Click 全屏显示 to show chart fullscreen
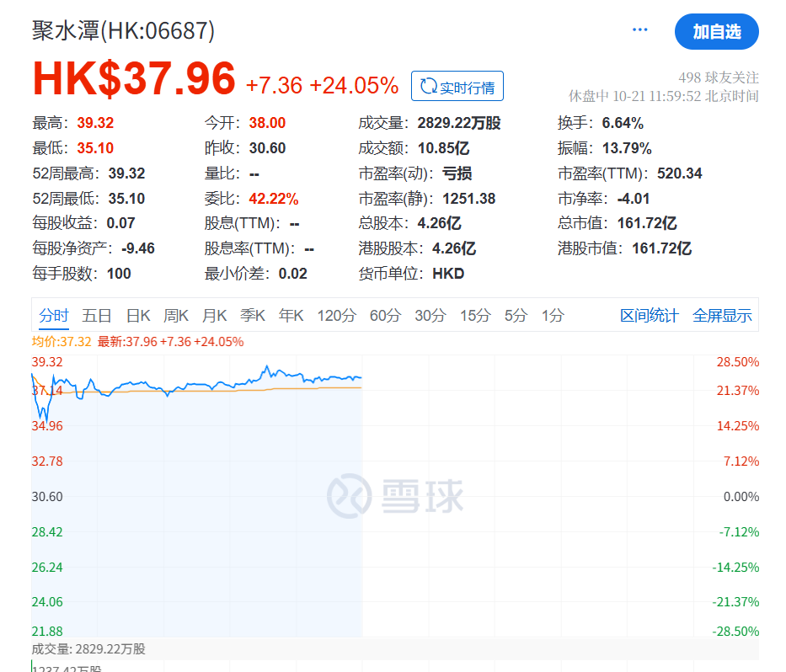Viewport: 786px width, 672px height. click(722, 316)
